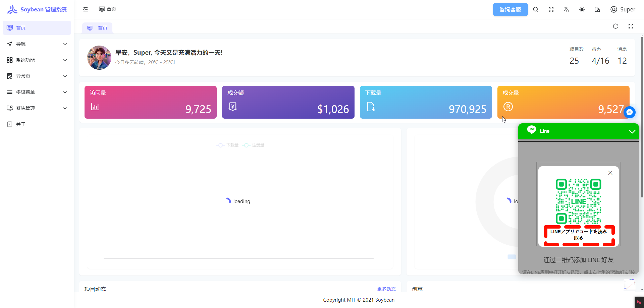Switch to the 首页 page tab
644x308 pixels.
tap(98, 28)
